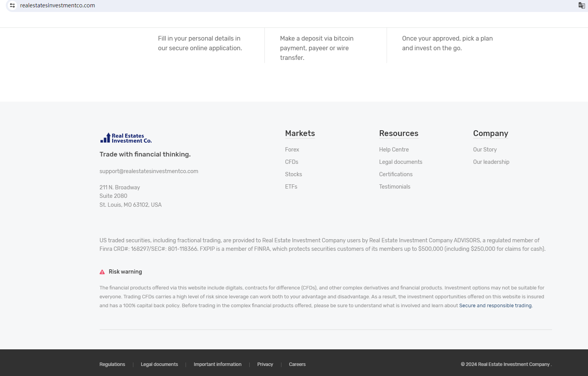588x376 pixels.
Task: Open the Our leadership link
Action: point(491,162)
